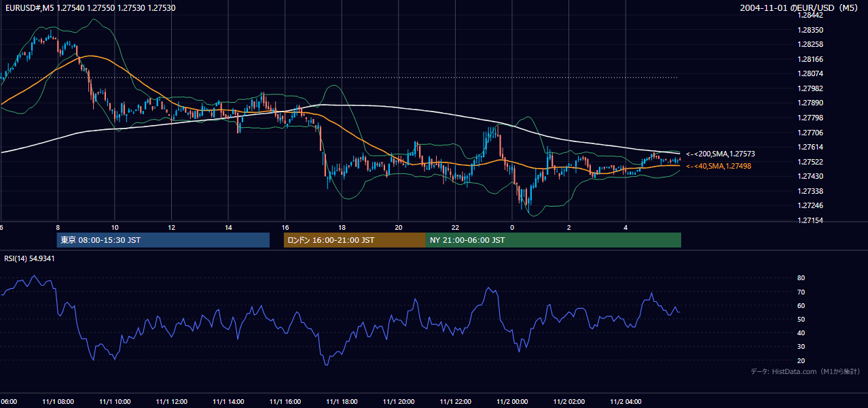Click price axis value 1.27890
Screen dimensions: 868x408
click(x=811, y=103)
